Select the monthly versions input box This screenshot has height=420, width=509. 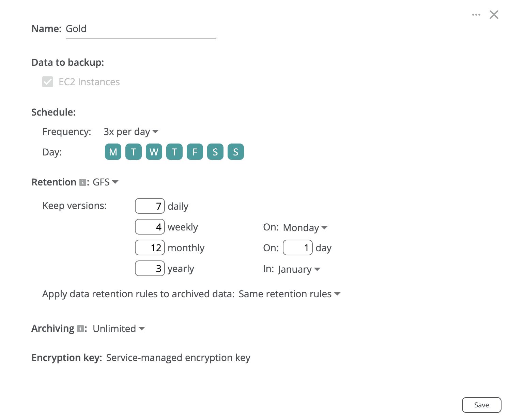pyautogui.click(x=150, y=248)
